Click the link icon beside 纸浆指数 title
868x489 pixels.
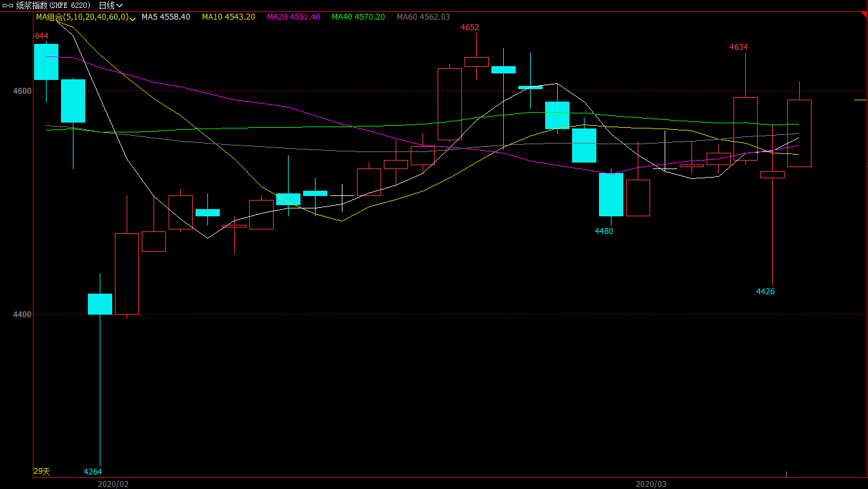tap(9, 5)
